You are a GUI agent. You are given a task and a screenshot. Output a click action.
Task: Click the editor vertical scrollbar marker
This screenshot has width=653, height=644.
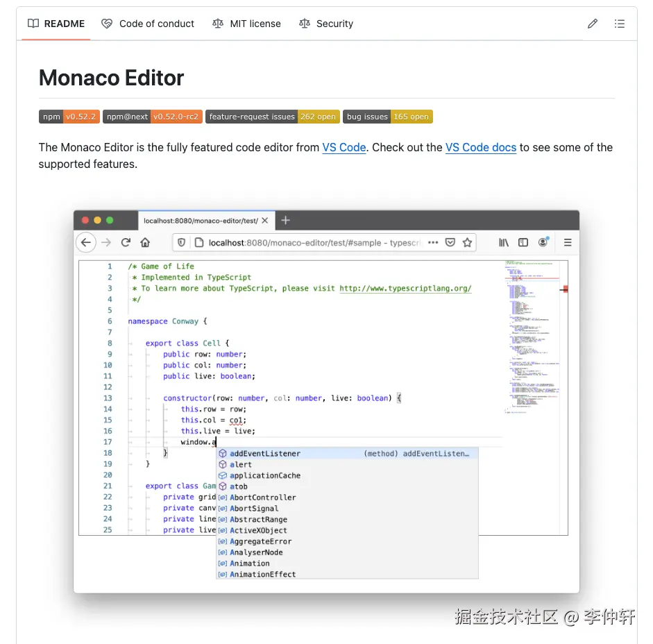[564, 289]
